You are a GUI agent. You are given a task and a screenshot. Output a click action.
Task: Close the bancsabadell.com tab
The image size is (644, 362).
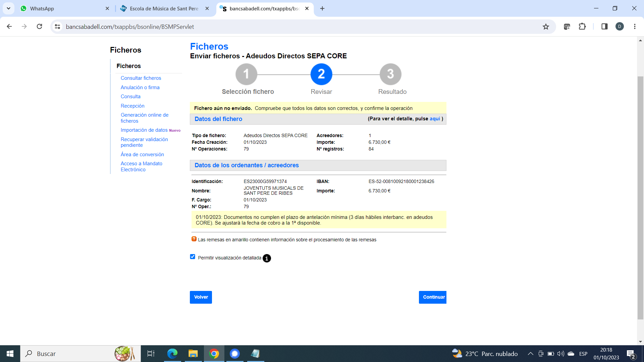coord(307,8)
